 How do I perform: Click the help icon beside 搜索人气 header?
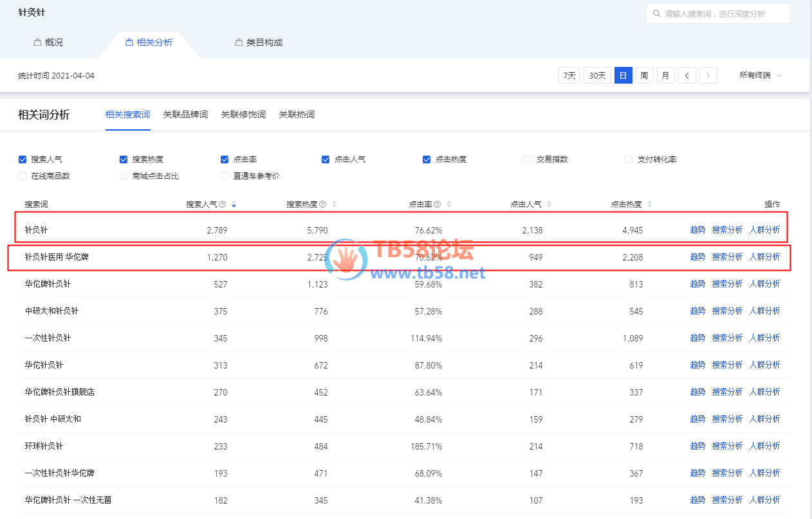coord(222,205)
